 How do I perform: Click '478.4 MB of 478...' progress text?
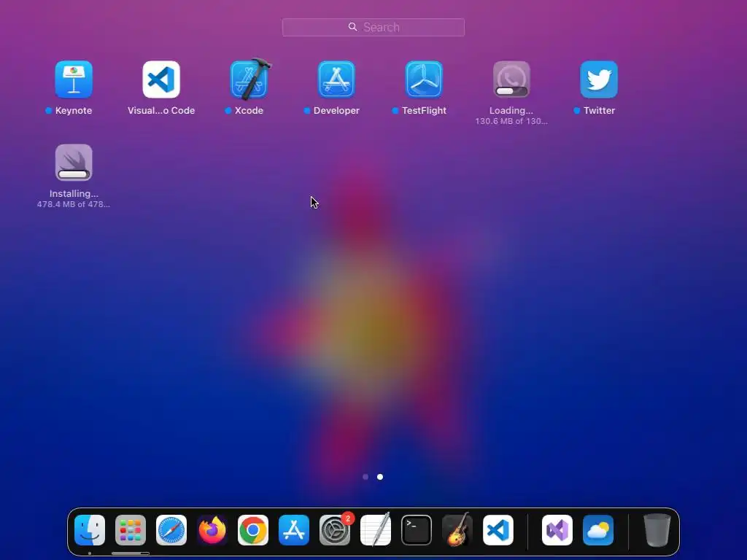pos(74,204)
